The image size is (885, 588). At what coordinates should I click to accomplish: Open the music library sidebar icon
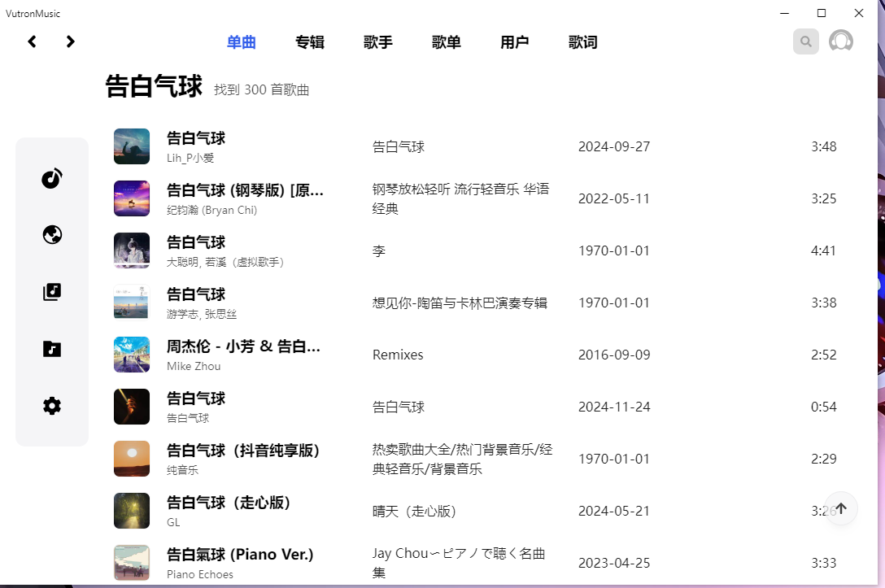point(52,292)
